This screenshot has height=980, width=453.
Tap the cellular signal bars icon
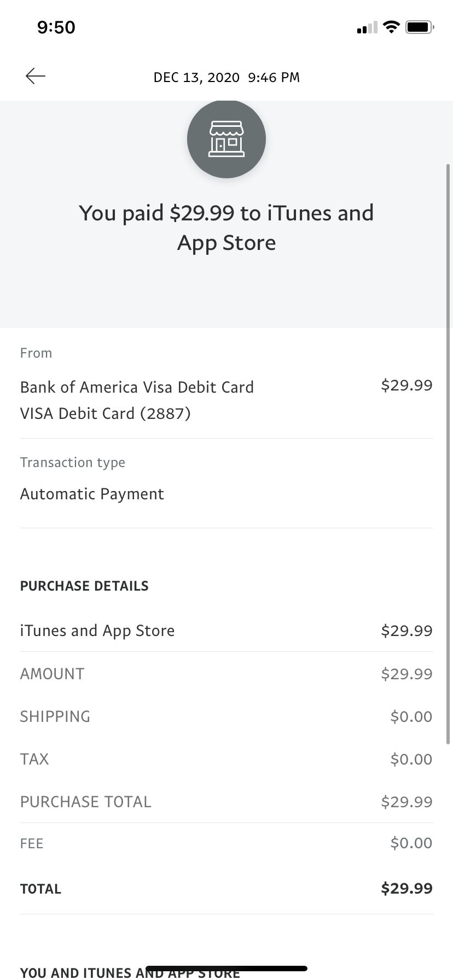(x=367, y=27)
